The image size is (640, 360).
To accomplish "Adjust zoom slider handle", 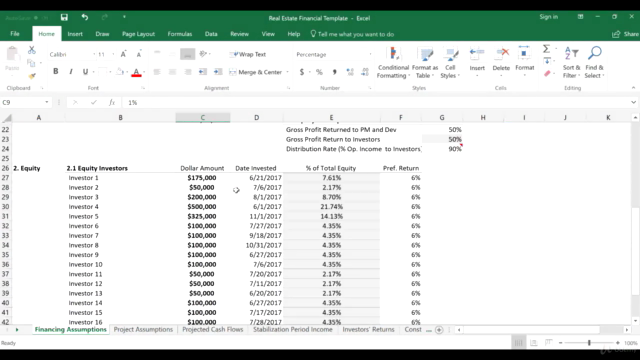I will (x=589, y=343).
